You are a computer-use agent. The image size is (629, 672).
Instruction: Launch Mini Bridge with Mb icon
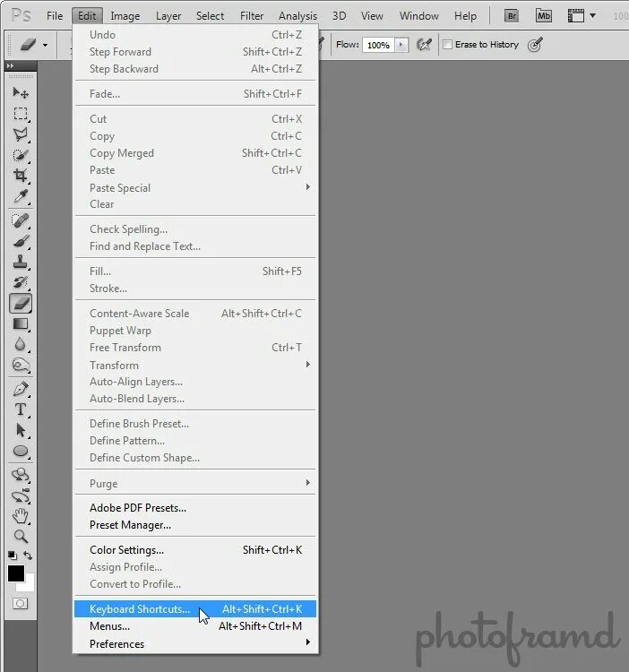(x=543, y=16)
